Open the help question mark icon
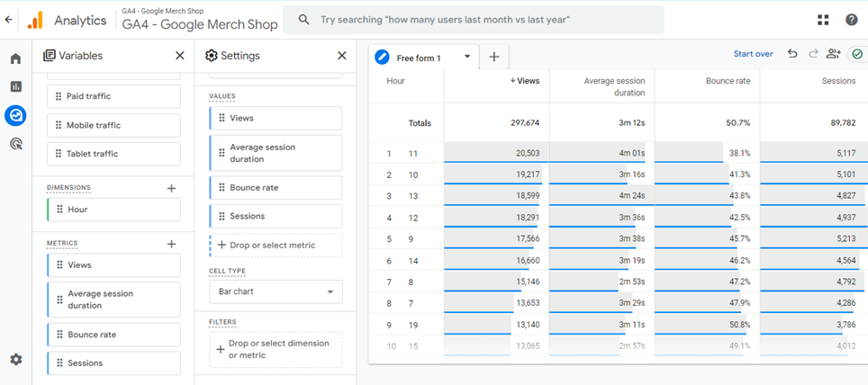 (x=852, y=20)
